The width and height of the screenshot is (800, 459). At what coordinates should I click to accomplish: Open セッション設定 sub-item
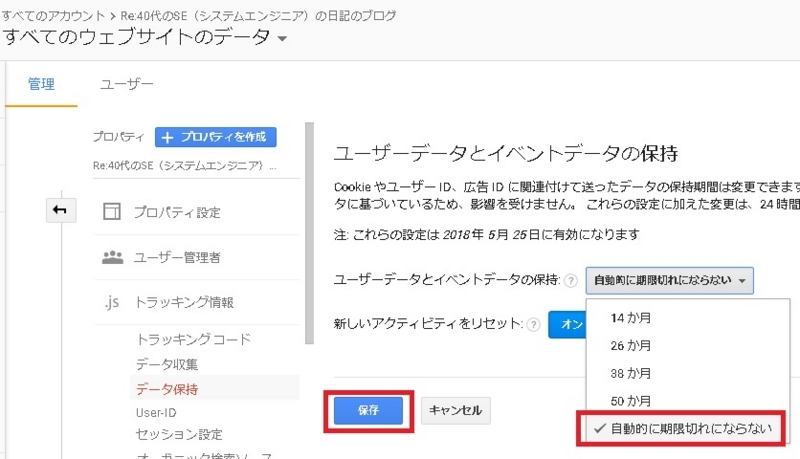pos(179,435)
